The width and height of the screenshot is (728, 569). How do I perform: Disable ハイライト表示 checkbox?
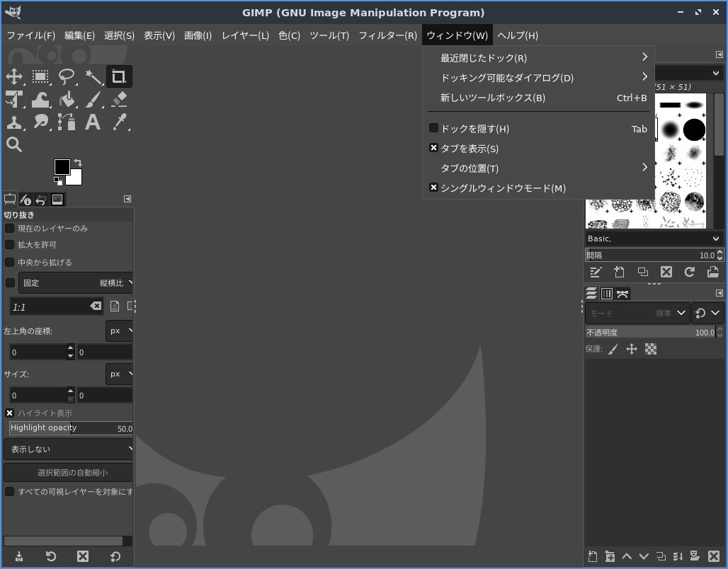coord(9,413)
